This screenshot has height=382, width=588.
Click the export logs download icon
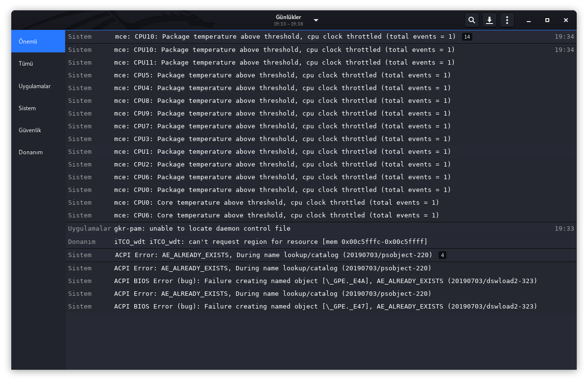tap(489, 20)
